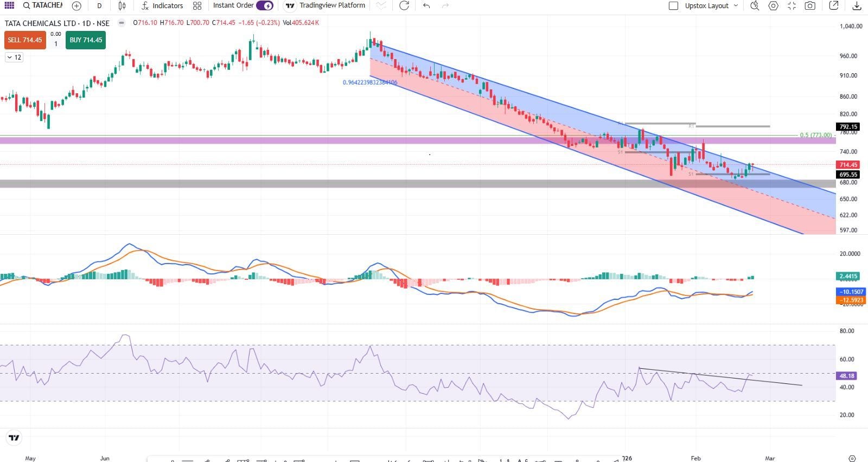Select the layout setup square icon
868x462 pixels.
[x=673, y=5]
